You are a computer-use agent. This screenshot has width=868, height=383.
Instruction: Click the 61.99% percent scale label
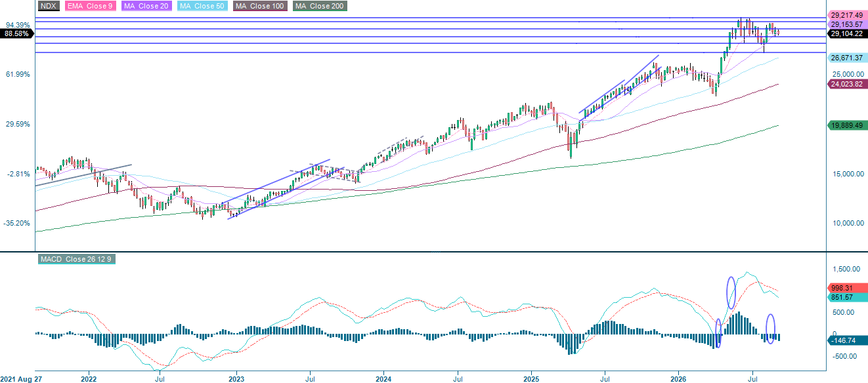(x=18, y=75)
